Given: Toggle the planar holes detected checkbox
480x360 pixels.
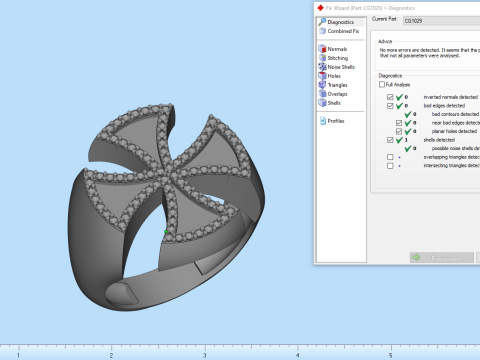Looking at the screenshot, I should click(x=399, y=131).
